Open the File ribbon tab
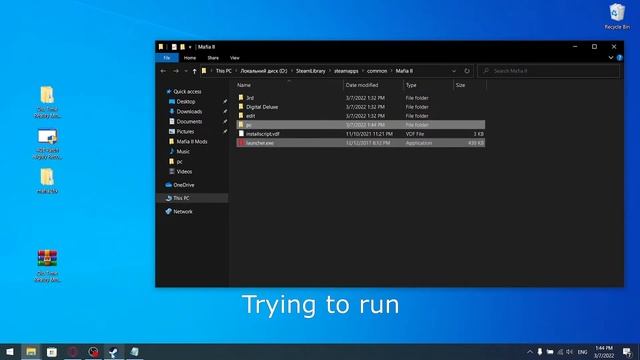This screenshot has width=640, height=360. click(x=167, y=58)
